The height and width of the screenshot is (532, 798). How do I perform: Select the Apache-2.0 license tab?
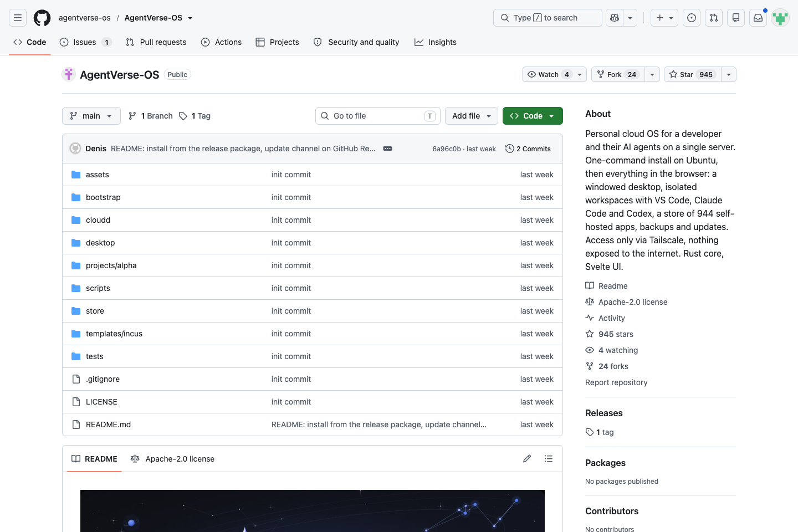tap(172, 459)
